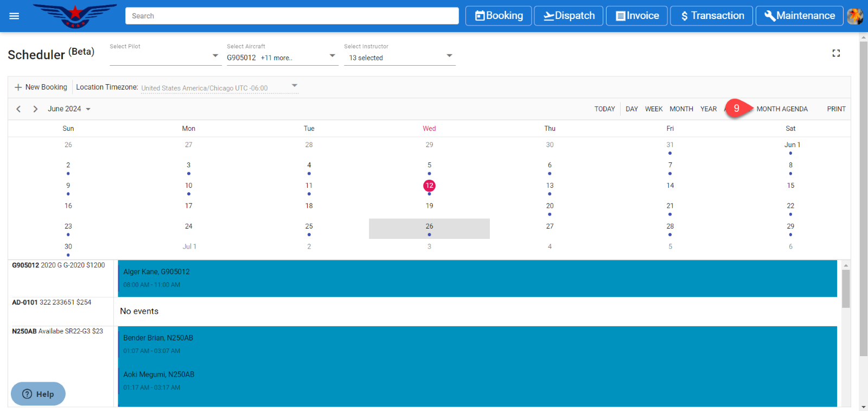Switch to the WEEK view
The image size is (868, 411).
point(653,109)
